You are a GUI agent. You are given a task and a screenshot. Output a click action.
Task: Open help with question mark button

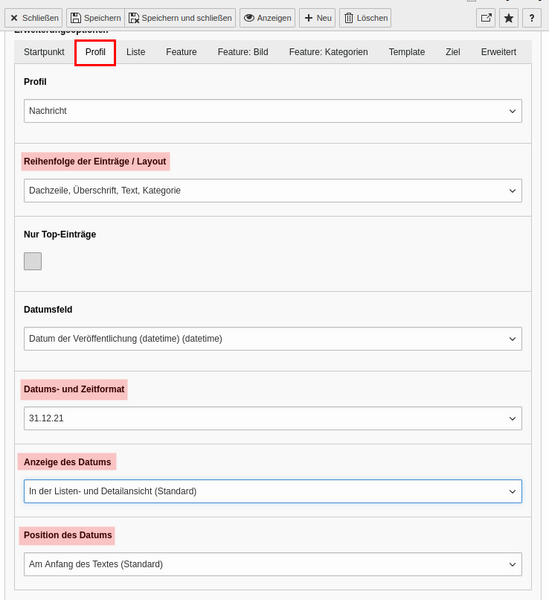pos(532,18)
